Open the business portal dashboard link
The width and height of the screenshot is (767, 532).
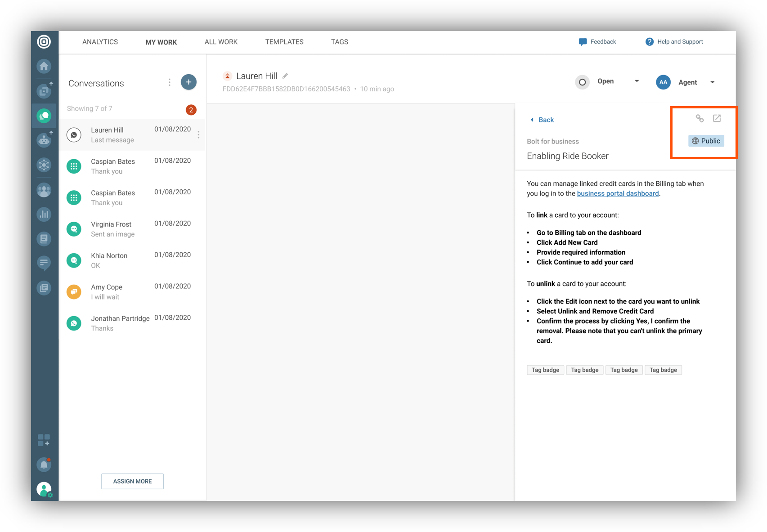coord(617,193)
